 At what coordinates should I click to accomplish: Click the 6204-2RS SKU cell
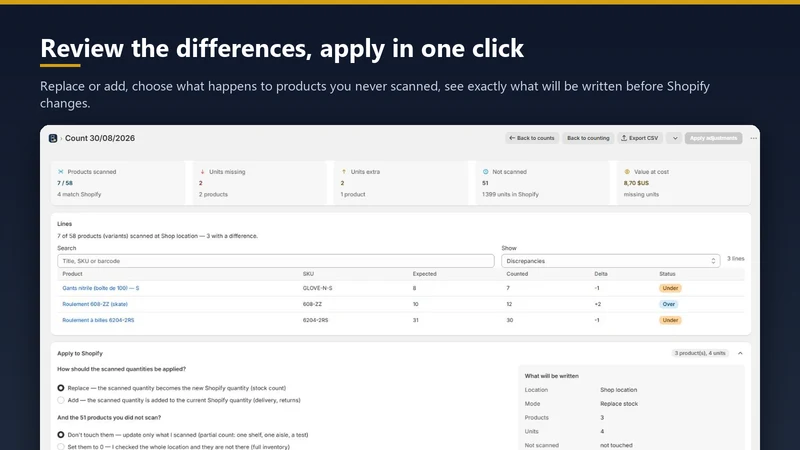[x=315, y=320]
